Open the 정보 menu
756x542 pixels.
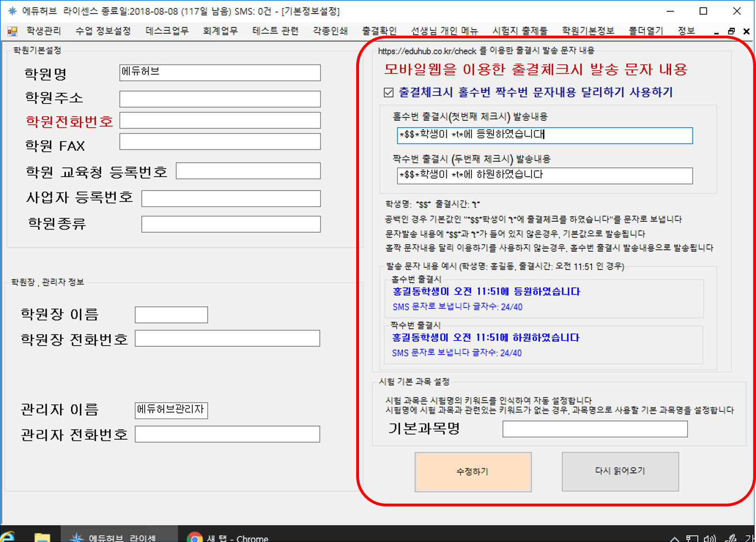pos(686,31)
